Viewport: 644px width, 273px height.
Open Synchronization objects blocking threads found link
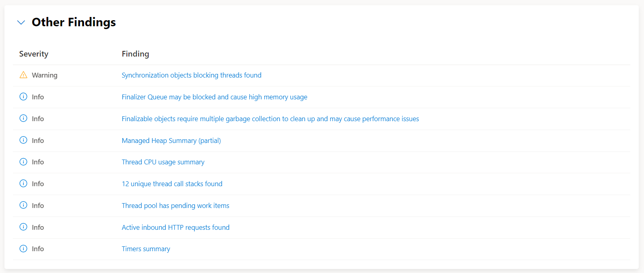192,75
